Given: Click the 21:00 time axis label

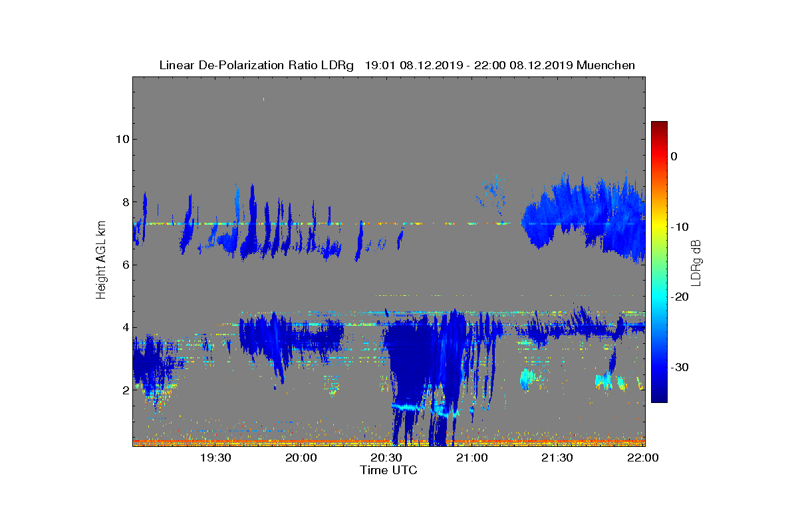Looking at the screenshot, I should [x=472, y=458].
